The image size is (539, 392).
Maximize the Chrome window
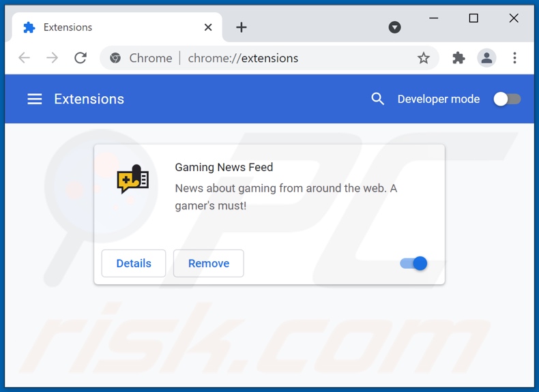(x=474, y=18)
